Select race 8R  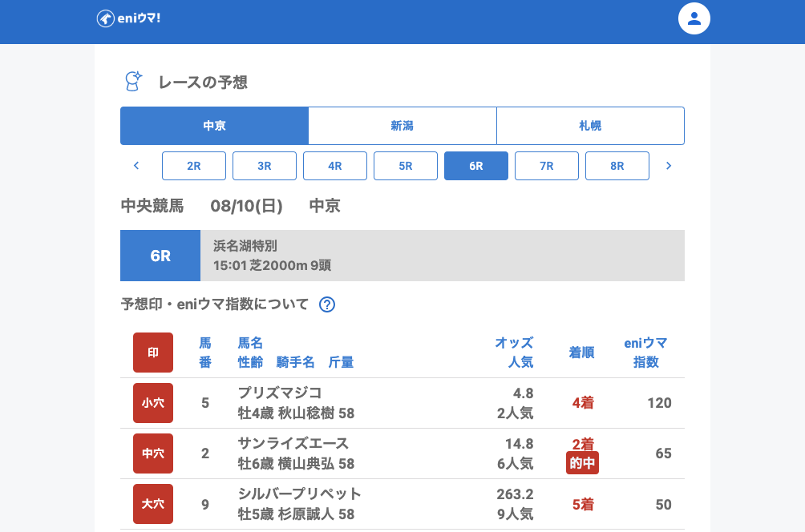(617, 166)
